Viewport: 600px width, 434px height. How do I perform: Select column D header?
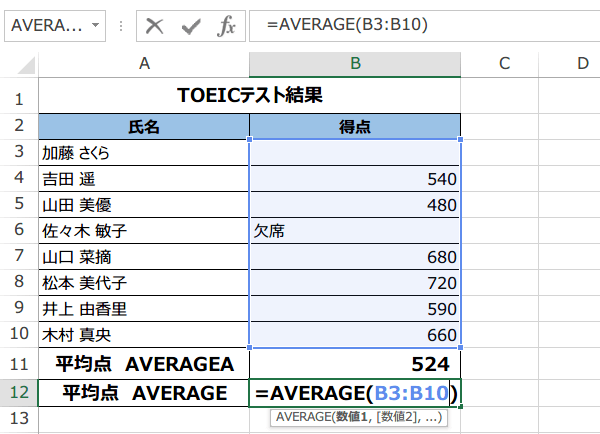[569, 64]
